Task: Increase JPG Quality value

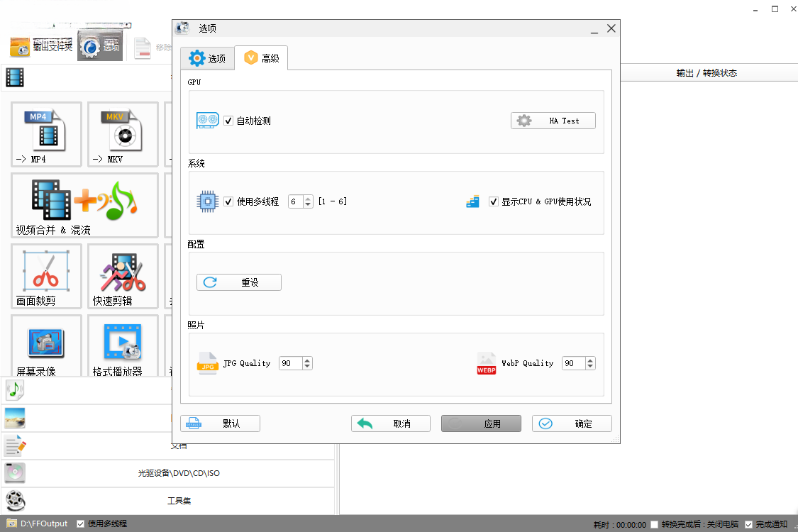Action: [x=307, y=360]
